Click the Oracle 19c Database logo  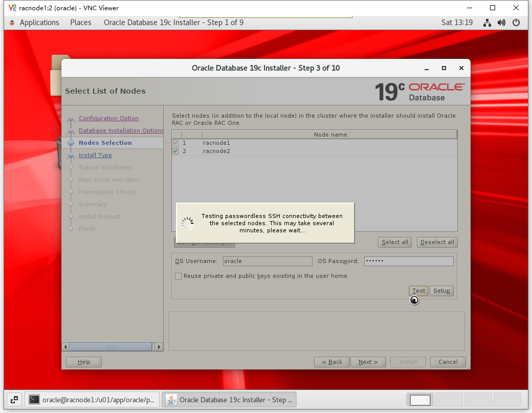(419, 91)
